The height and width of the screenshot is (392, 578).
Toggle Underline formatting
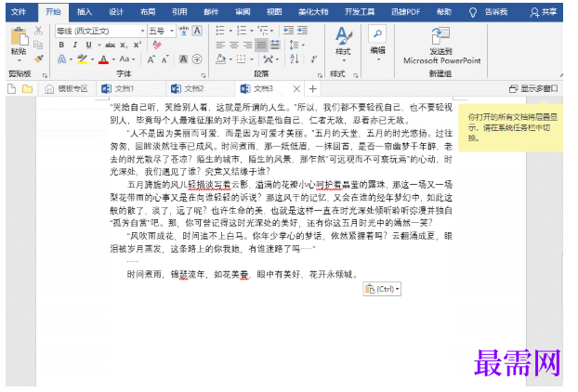pyautogui.click(x=89, y=45)
